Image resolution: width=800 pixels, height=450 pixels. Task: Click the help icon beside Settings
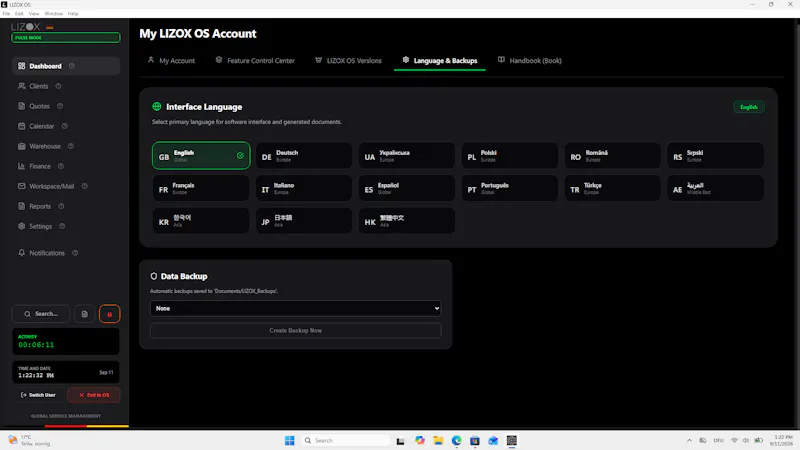(x=62, y=226)
